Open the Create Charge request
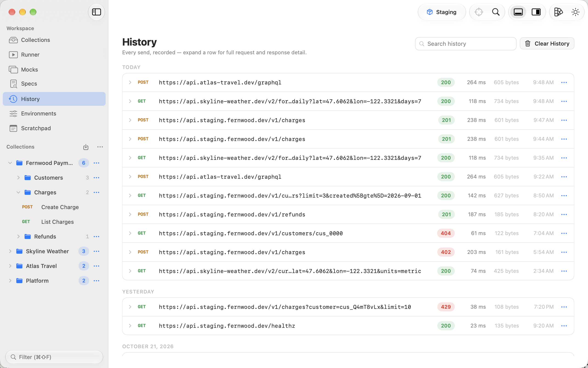The height and width of the screenshot is (368, 588). [x=60, y=207]
